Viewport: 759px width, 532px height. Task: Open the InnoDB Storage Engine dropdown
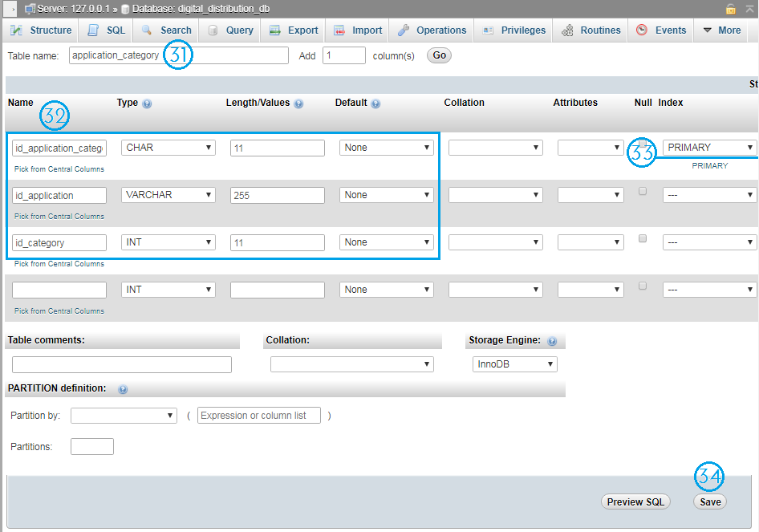514,363
